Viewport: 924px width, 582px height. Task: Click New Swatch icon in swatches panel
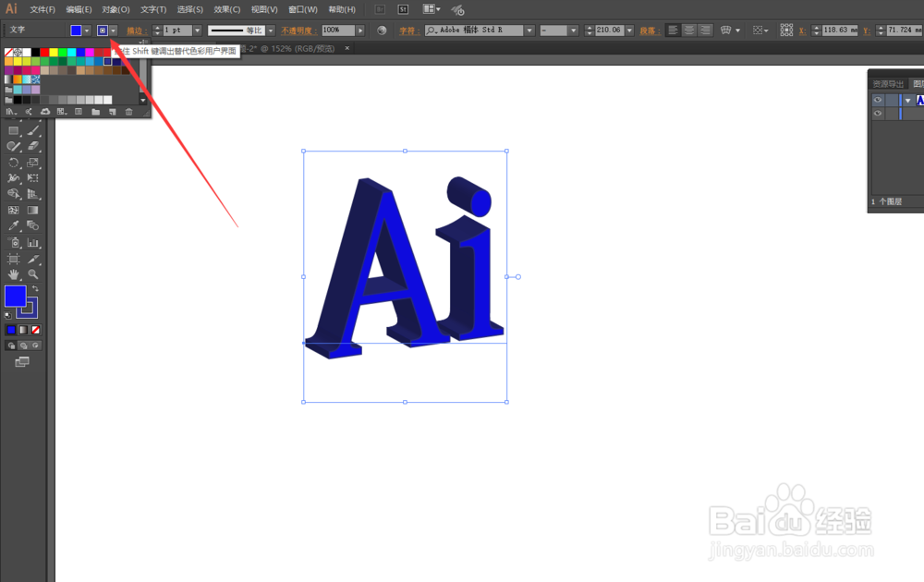tap(112, 112)
